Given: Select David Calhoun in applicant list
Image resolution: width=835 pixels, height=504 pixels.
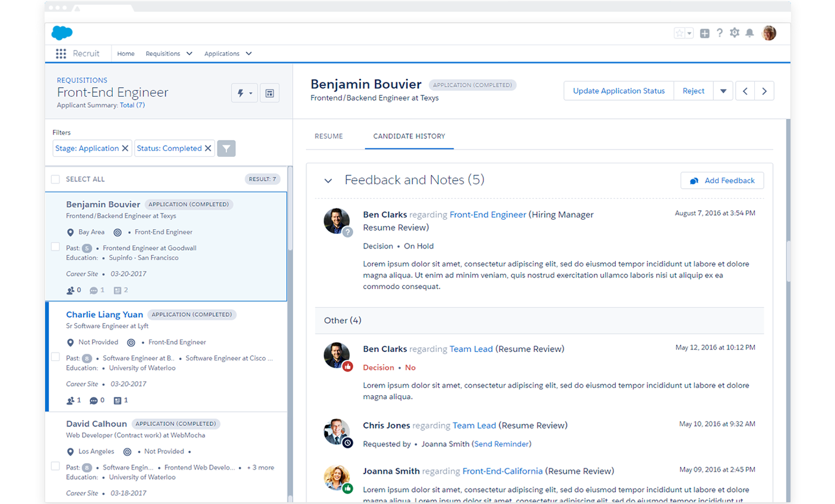Looking at the screenshot, I should pyautogui.click(x=96, y=423).
